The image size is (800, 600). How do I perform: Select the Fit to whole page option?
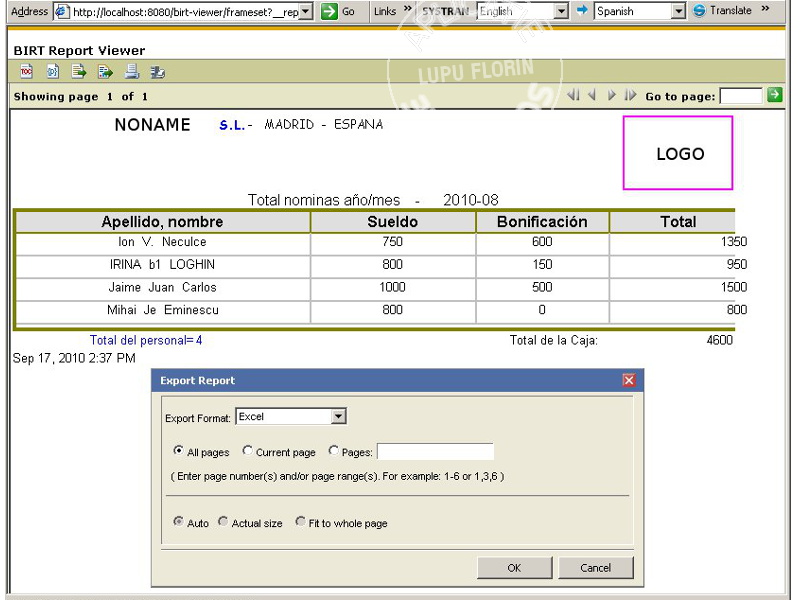(301, 521)
